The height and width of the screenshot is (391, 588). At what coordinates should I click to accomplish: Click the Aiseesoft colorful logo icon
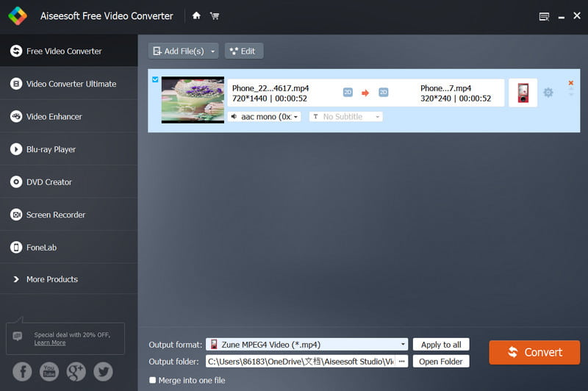click(17, 15)
